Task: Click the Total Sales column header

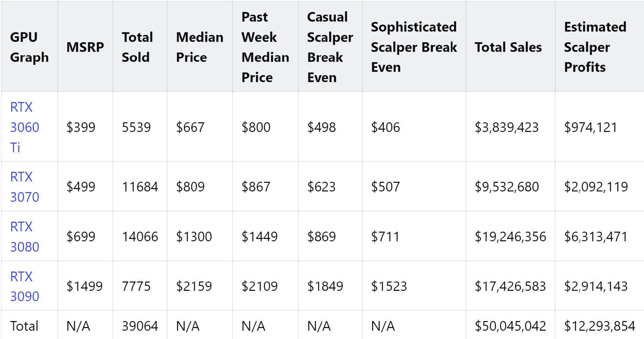Action: [508, 47]
